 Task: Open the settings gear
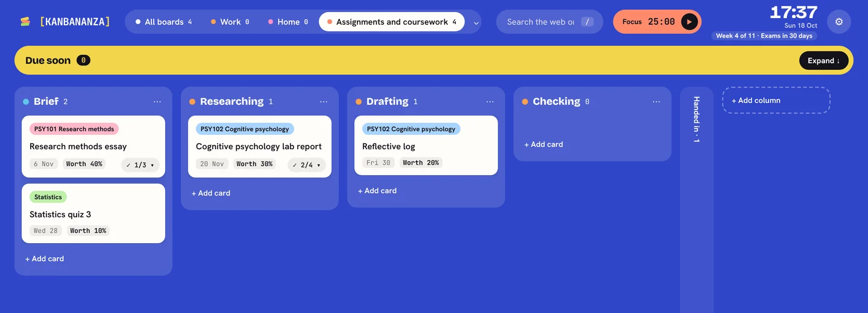click(x=839, y=22)
